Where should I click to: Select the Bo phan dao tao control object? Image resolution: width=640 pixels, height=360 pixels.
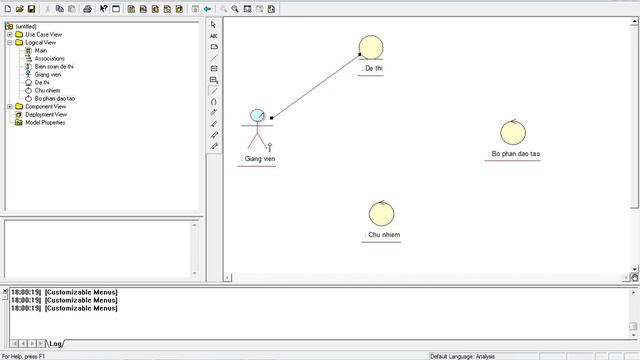click(x=513, y=132)
